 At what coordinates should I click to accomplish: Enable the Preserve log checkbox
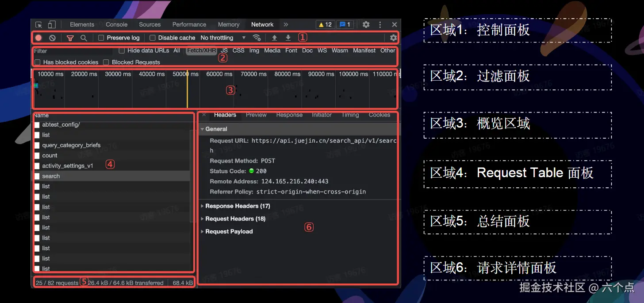pos(101,38)
